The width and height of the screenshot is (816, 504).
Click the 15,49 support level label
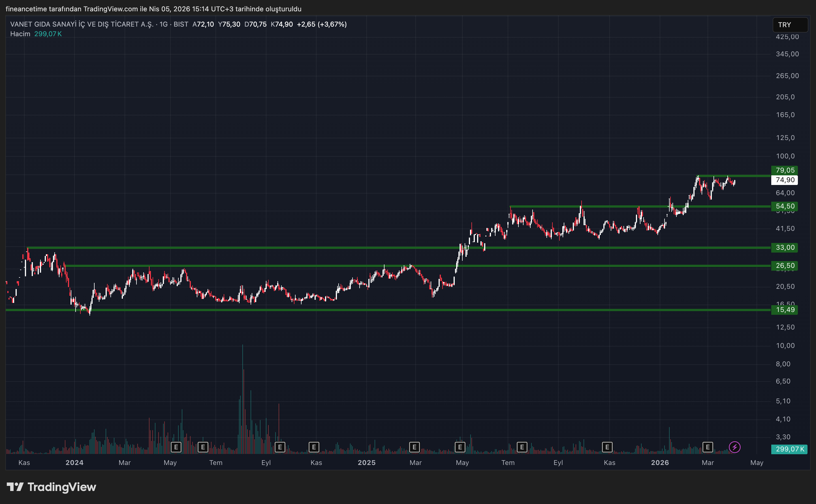point(785,310)
